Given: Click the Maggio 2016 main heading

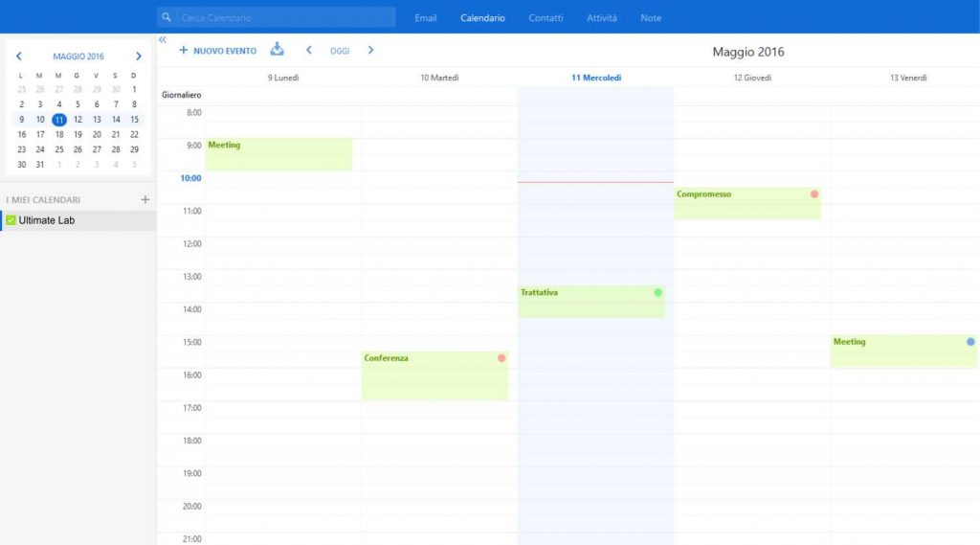Looking at the screenshot, I should tap(748, 52).
